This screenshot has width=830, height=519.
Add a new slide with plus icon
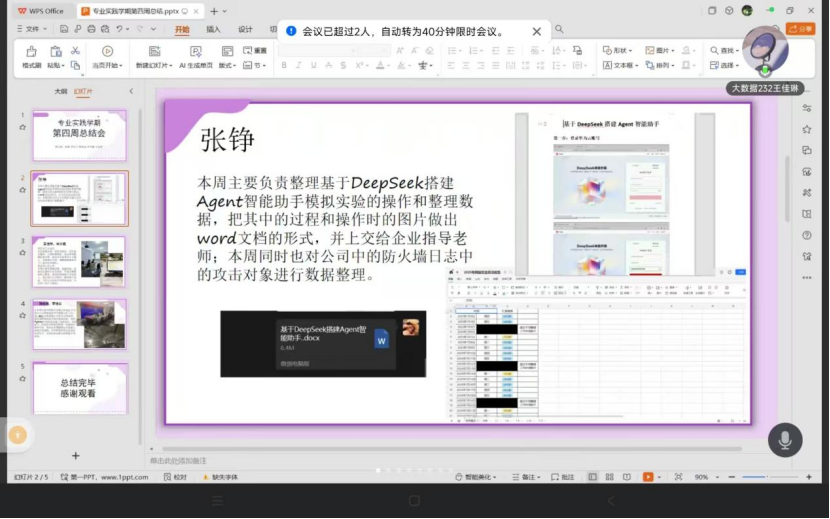(x=75, y=456)
